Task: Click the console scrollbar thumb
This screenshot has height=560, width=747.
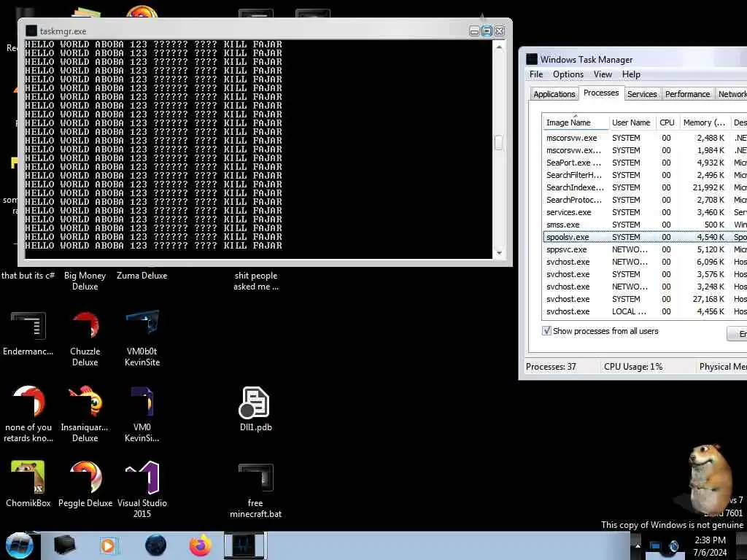Action: (x=499, y=142)
